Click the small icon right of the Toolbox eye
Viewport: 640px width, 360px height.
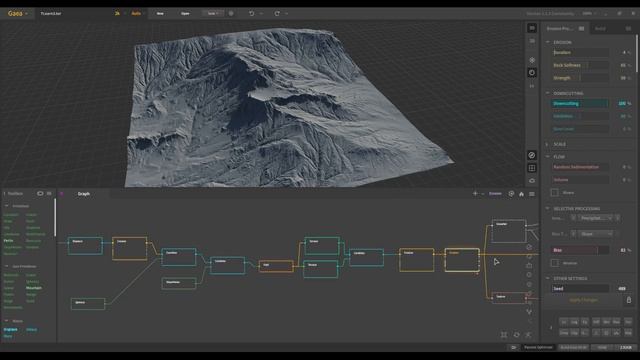tap(49, 193)
